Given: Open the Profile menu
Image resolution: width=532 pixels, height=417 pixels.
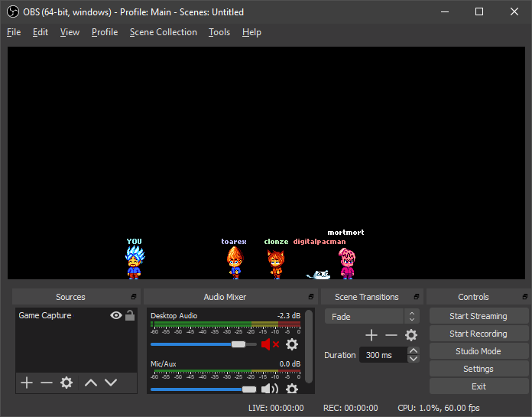Looking at the screenshot, I should [105, 32].
